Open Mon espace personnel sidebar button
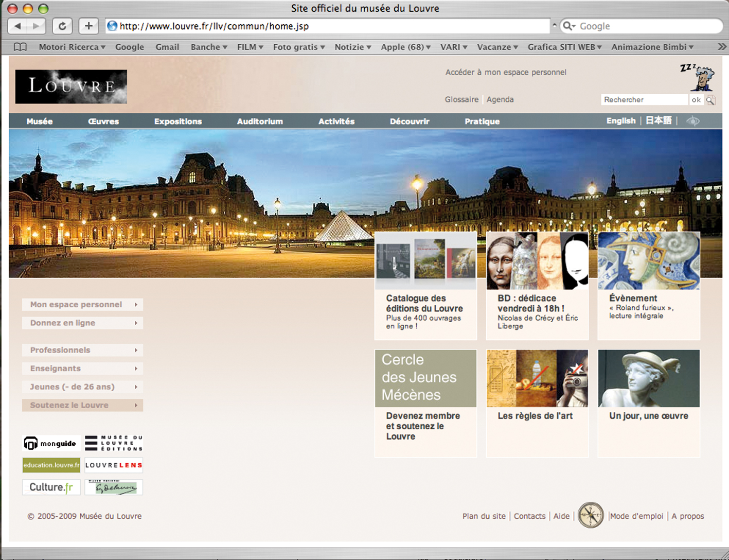The width and height of the screenshot is (729, 560). [x=82, y=304]
